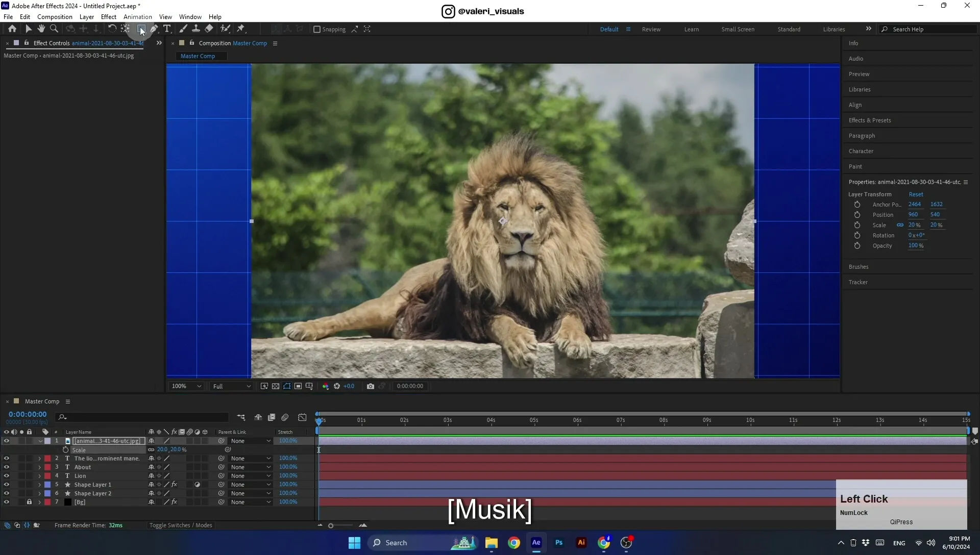Switch to the Review workspace

tap(651, 30)
